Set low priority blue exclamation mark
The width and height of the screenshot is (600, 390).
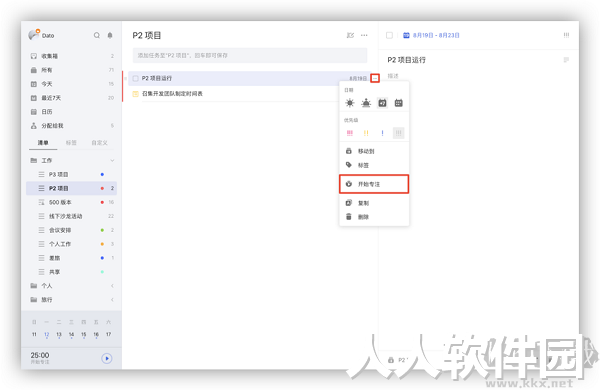coord(382,133)
